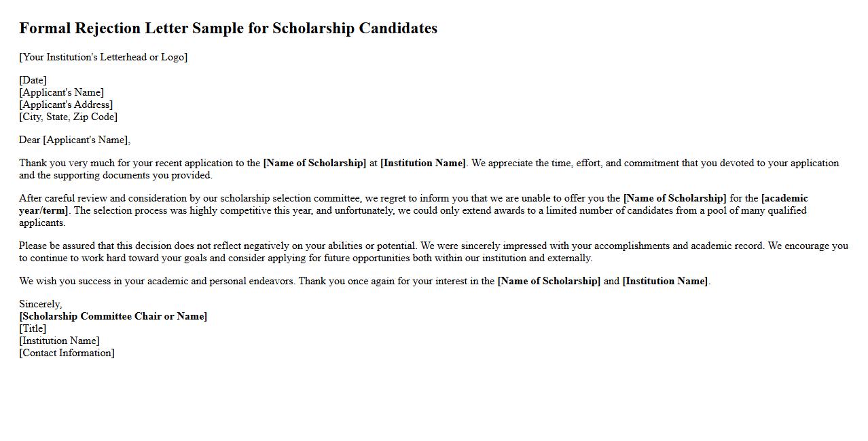
Task: Click the bold [academic year/term] placeholder
Action: tap(784, 198)
